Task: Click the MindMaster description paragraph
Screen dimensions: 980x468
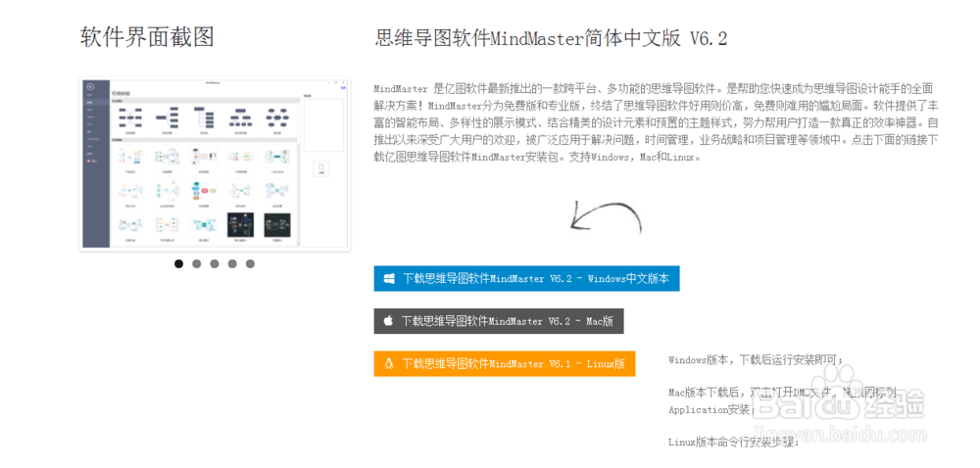Action: pos(657,122)
